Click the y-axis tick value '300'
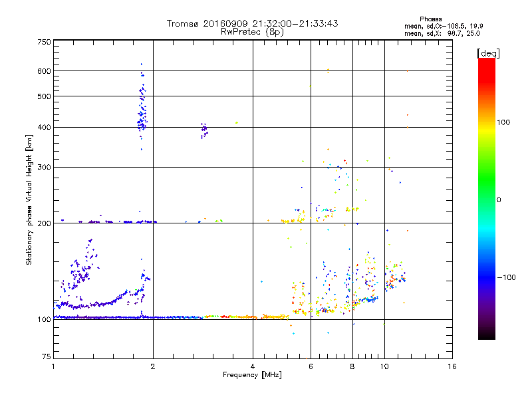532x399 pixels. (45, 168)
